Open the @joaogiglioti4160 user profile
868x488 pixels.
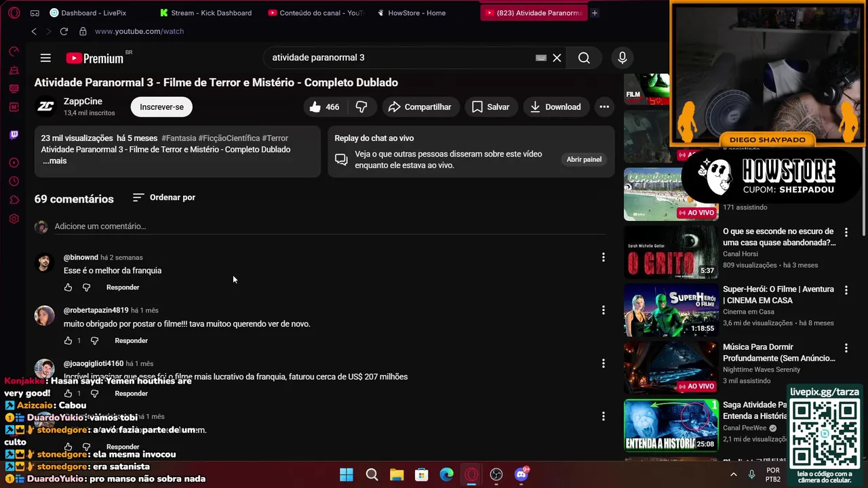(x=94, y=363)
